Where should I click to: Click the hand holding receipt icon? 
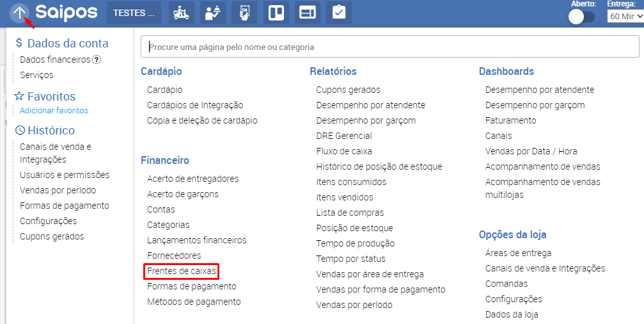coord(244,13)
